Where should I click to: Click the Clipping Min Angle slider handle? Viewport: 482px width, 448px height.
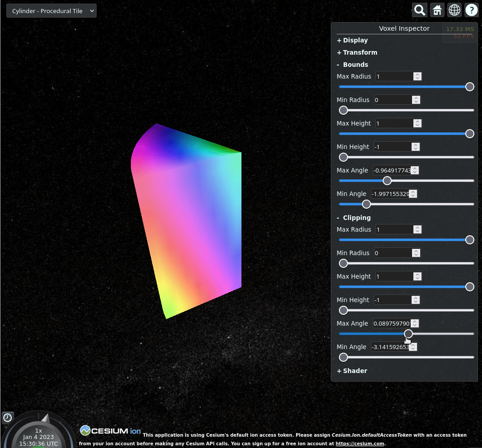click(x=343, y=357)
